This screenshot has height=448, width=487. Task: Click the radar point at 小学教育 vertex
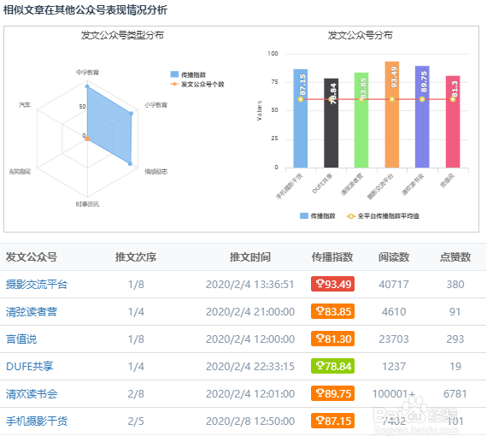point(132,114)
